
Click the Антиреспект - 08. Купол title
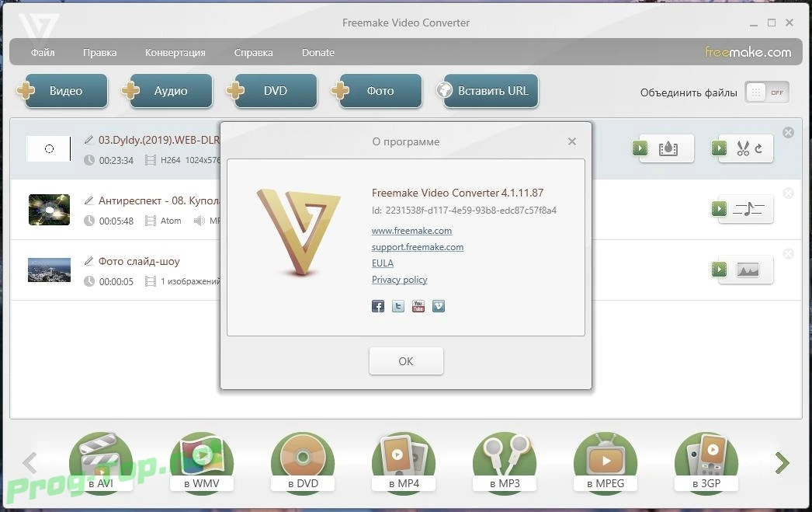click(x=159, y=200)
